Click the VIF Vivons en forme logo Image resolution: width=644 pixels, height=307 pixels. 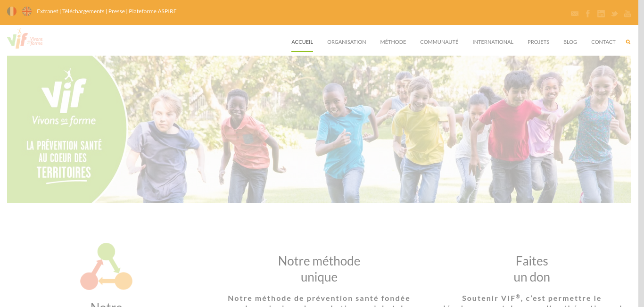point(25,39)
